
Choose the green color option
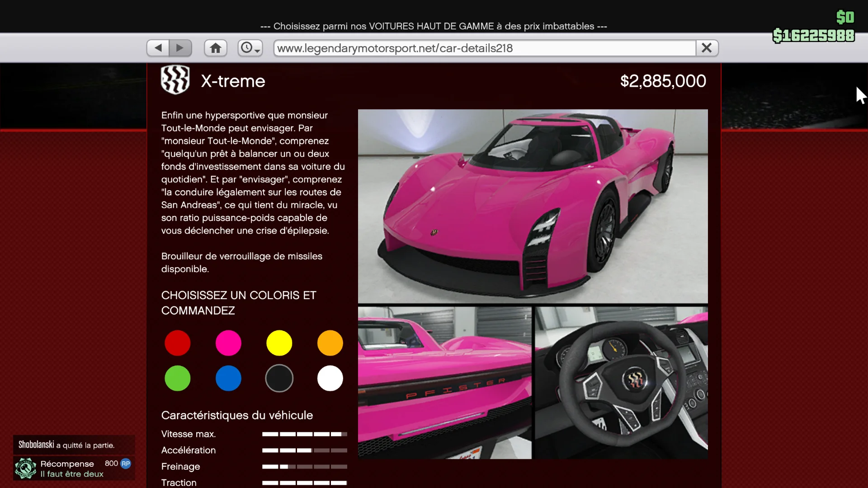coord(177,378)
